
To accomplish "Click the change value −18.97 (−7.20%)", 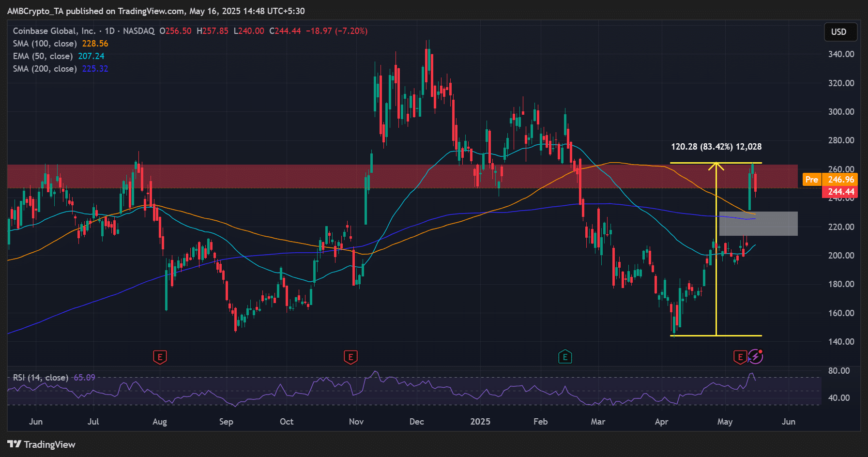I will click(x=336, y=31).
